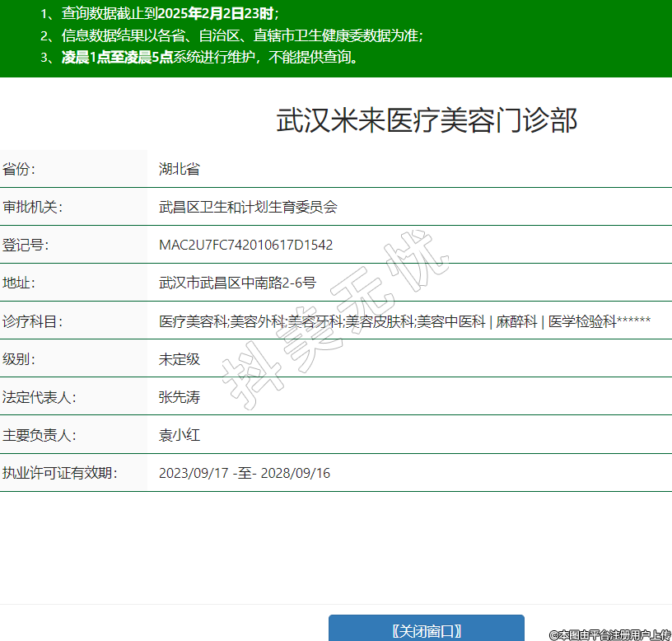672x641 pixels.
Task: Click the title 武汉米来医疗美容门诊部
Action: pyautogui.click(x=427, y=120)
